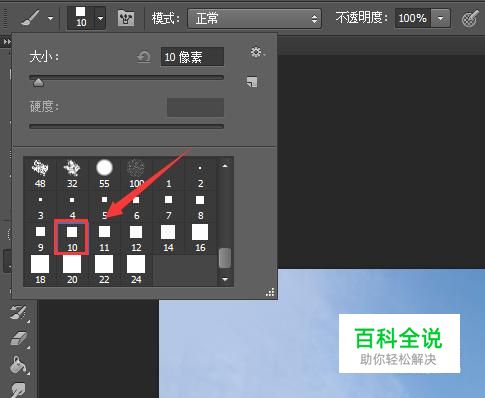Click the brush list scrollbar thumb
Image resolution: width=485 pixels, height=398 pixels.
click(x=225, y=258)
